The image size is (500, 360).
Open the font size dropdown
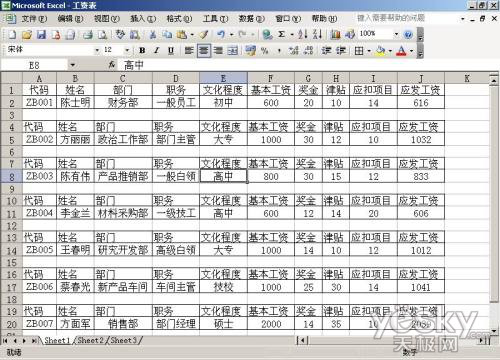click(x=127, y=51)
